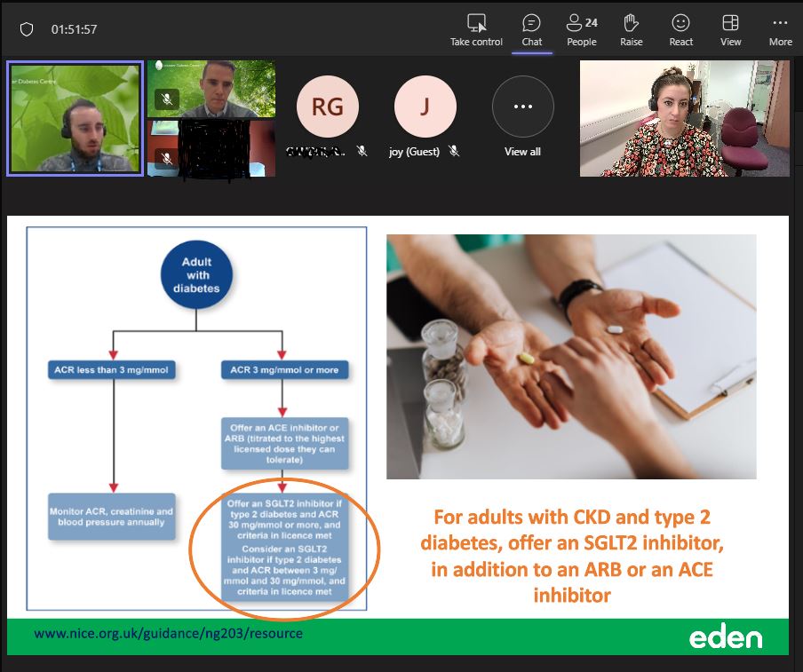Click the ACR 3 mg/mmol or more box
The height and width of the screenshot is (672, 803).
pyautogui.click(x=285, y=369)
